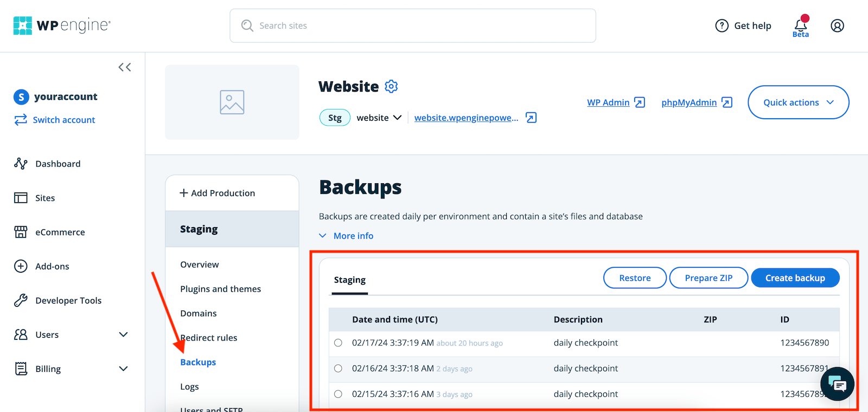Viewport: 868px width, 412px height.
Task: Click the Prepare ZIP button
Action: [x=709, y=278]
